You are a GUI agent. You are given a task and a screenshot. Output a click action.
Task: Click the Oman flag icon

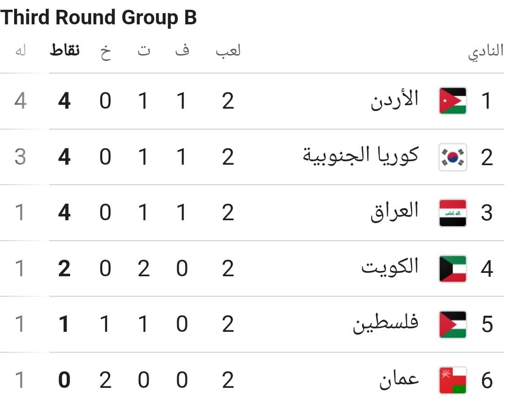[452, 380]
